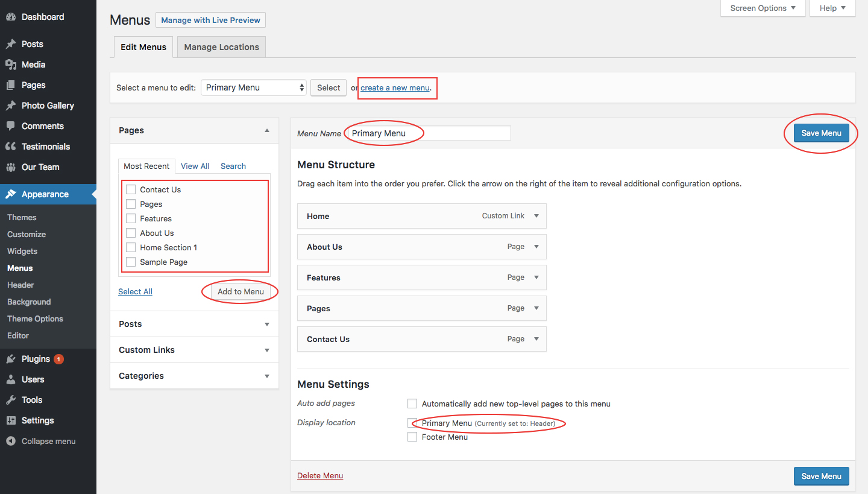Expand the About Us menu item arrow
Viewport: 868px width, 494px height.
536,247
